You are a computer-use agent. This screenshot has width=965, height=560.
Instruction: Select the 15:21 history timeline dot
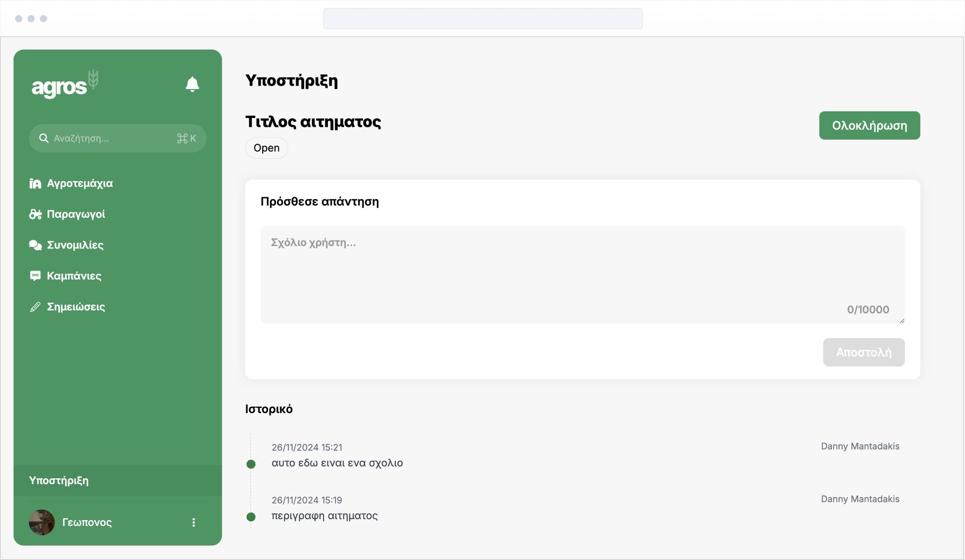(251, 464)
